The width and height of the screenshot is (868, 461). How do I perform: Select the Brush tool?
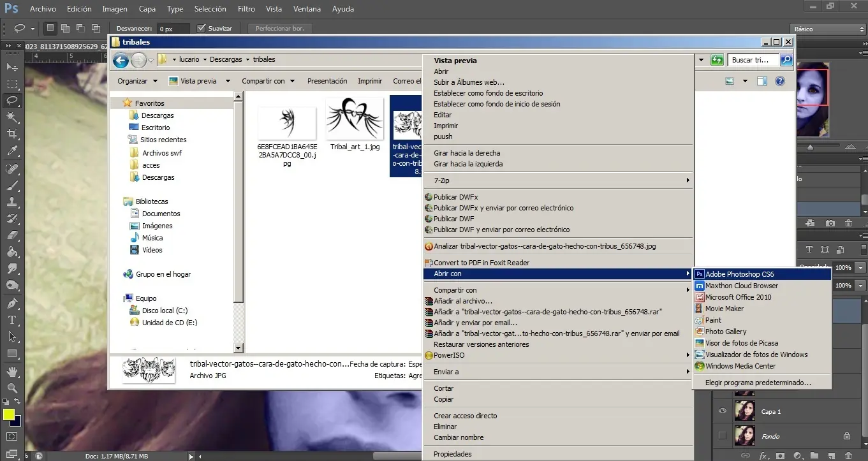point(12,186)
